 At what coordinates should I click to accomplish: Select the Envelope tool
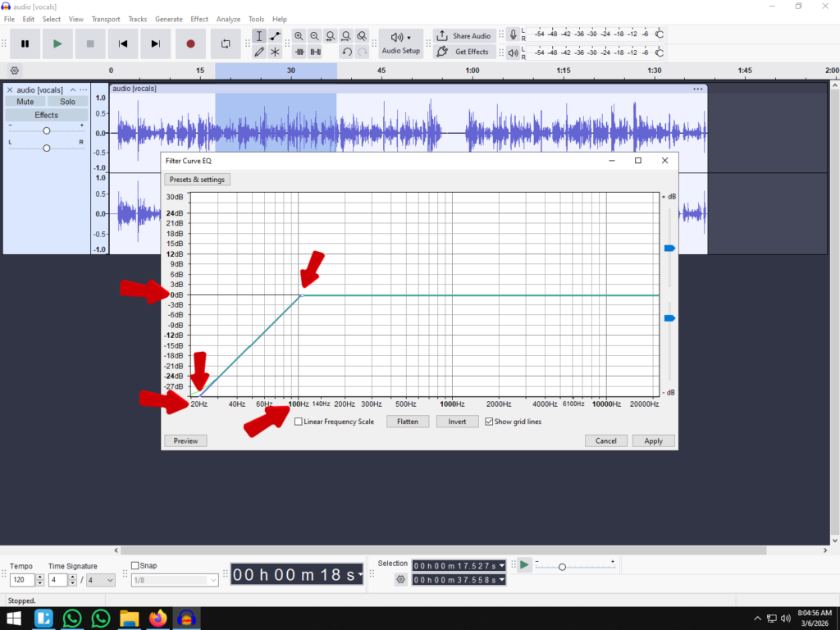click(x=275, y=36)
